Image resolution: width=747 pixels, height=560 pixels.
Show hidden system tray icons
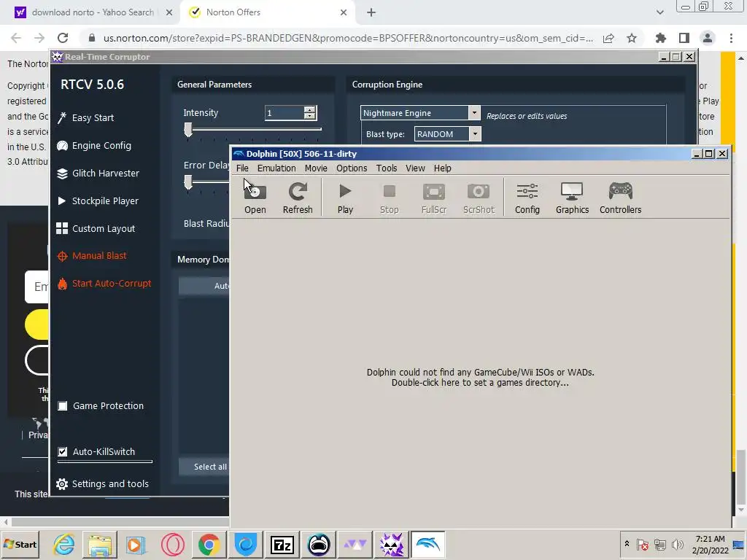tap(627, 543)
